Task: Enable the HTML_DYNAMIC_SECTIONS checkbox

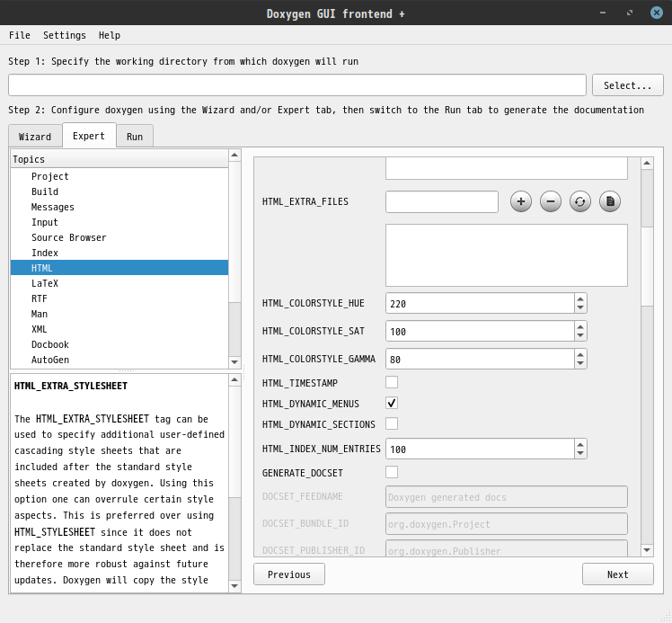Action: pyautogui.click(x=392, y=423)
